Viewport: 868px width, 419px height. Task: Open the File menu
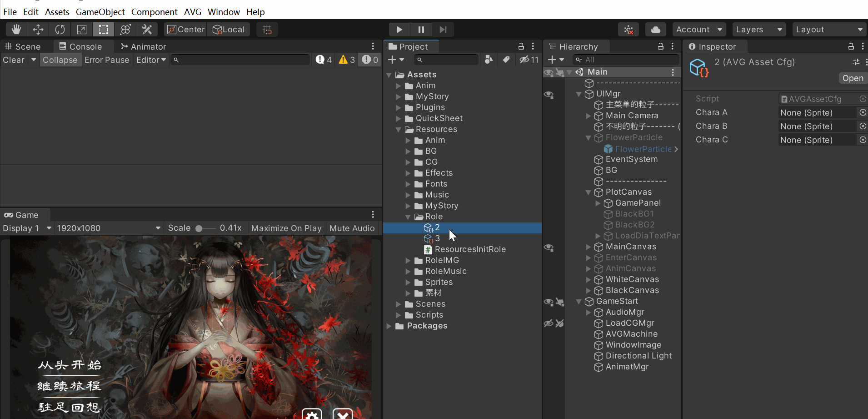10,12
